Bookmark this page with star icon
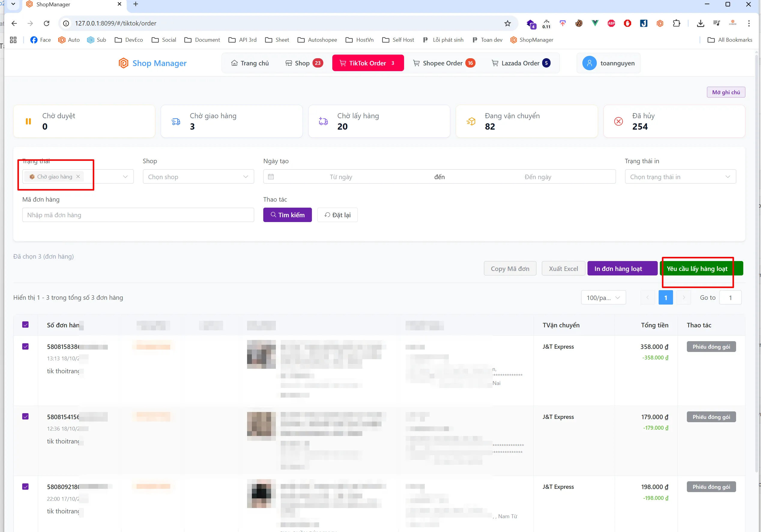 507,23
